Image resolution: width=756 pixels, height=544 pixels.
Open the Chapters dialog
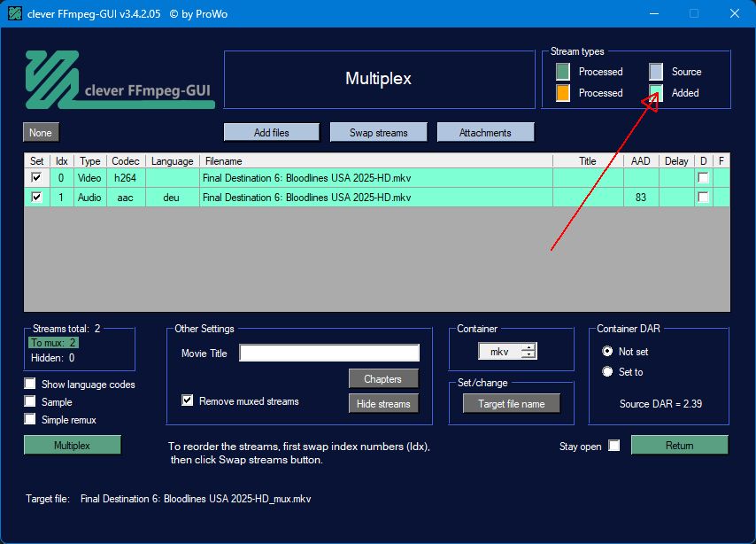(383, 379)
